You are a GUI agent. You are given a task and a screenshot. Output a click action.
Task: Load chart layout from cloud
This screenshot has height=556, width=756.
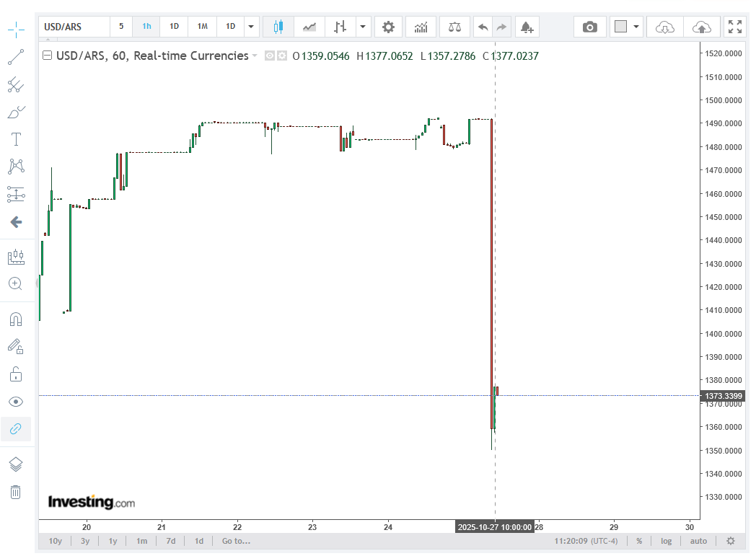(665, 27)
